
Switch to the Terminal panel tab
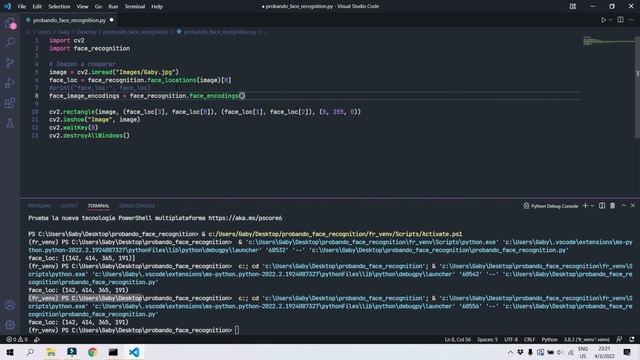pyautogui.click(x=98, y=206)
